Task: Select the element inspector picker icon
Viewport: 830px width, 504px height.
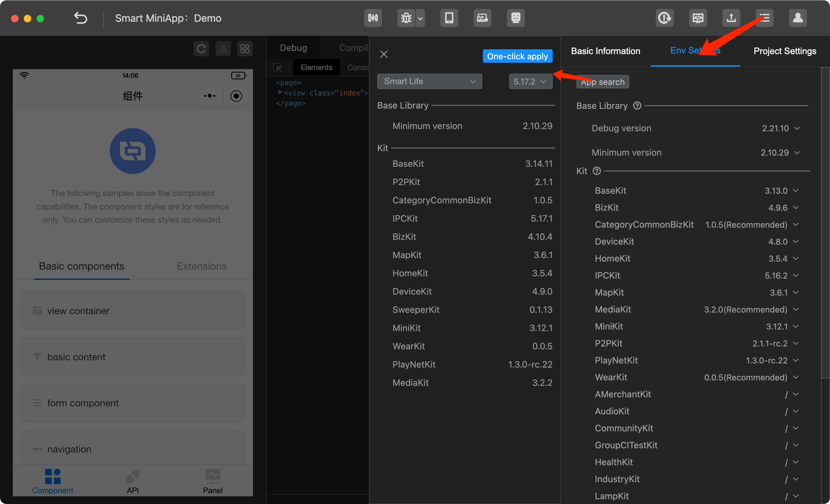Action: click(x=277, y=67)
